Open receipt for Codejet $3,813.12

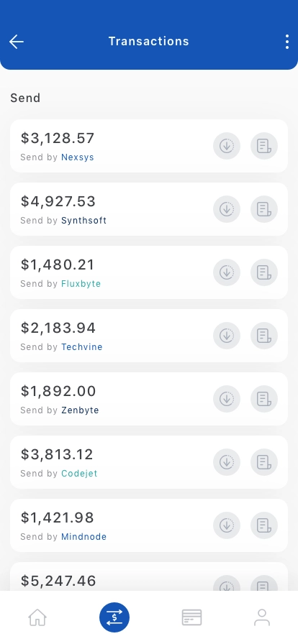[x=264, y=462]
